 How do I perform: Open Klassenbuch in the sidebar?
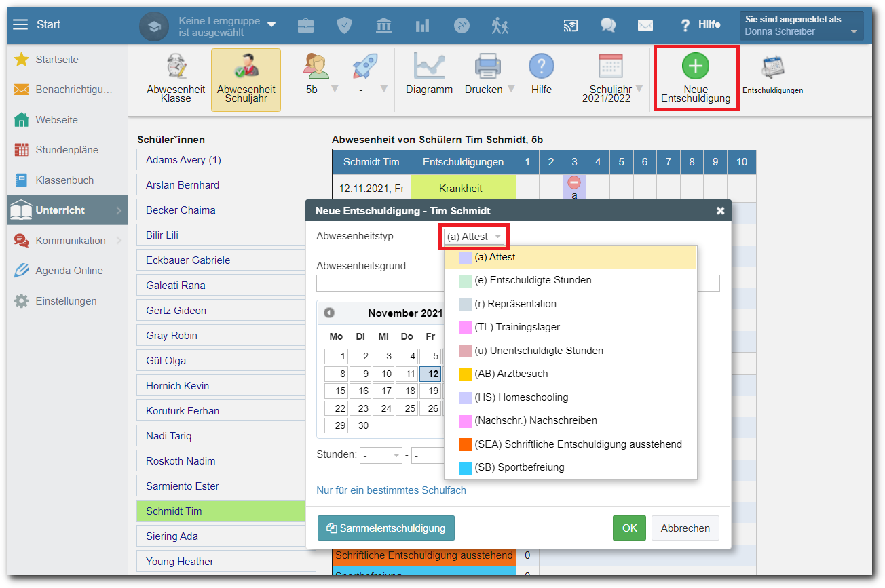[x=64, y=180]
